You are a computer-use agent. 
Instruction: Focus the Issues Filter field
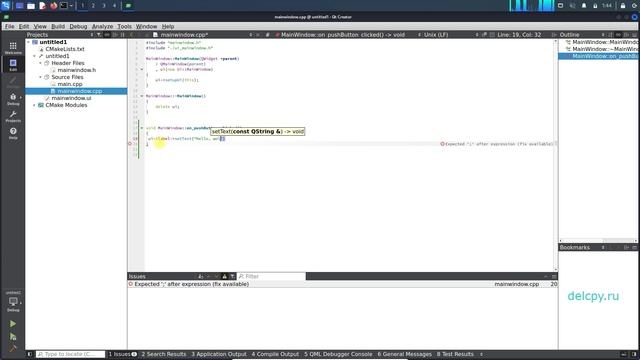(271, 276)
